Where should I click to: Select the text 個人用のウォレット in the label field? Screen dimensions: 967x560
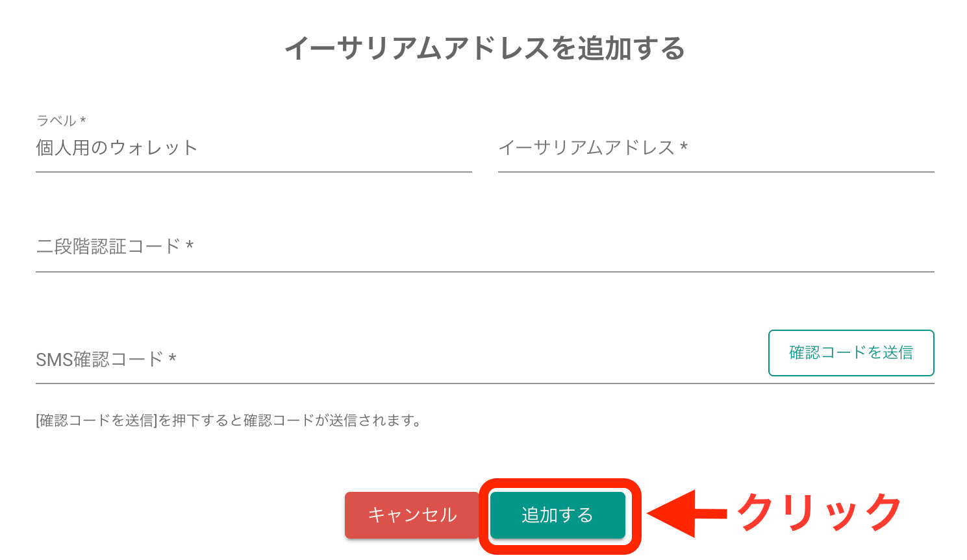coord(117,148)
